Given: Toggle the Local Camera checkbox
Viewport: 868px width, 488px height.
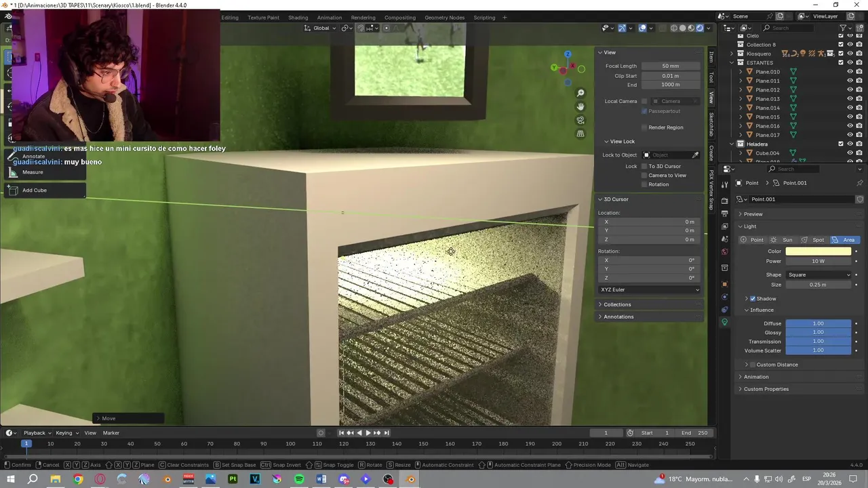Looking at the screenshot, I should (644, 102).
